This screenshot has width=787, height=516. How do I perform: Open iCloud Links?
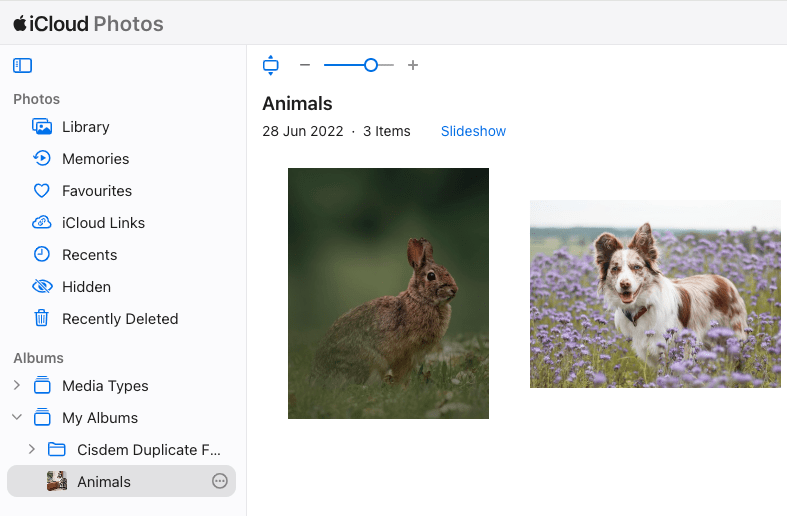click(x=103, y=223)
